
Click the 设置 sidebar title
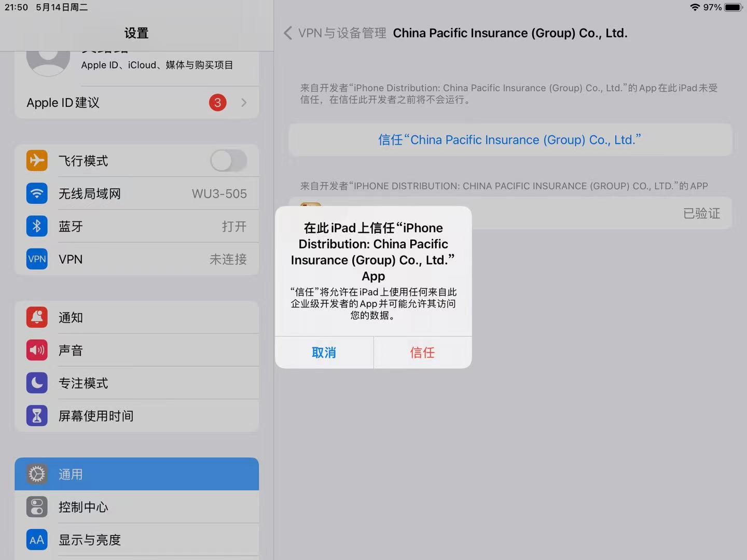136,33
